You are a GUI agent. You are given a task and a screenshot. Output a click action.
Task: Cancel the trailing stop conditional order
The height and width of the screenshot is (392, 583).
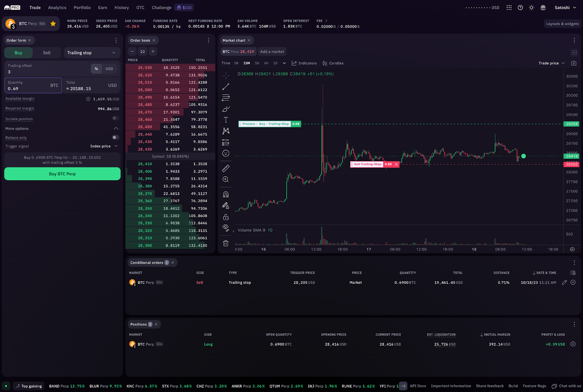pos(573,282)
